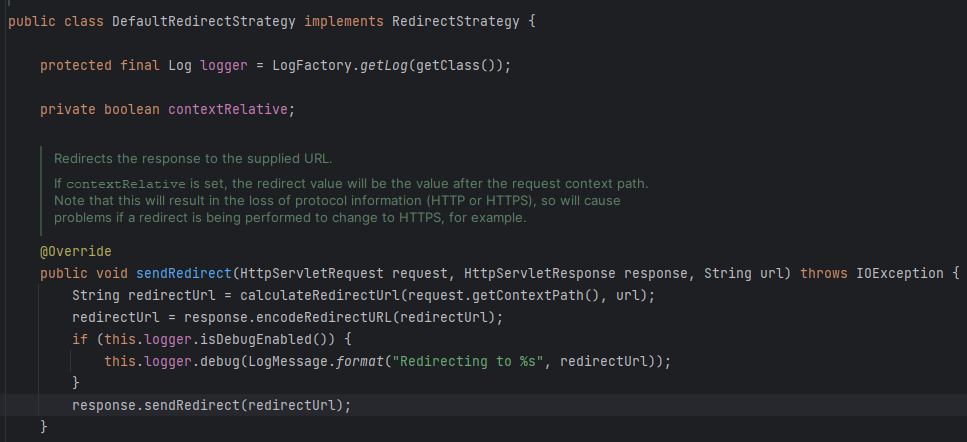Click the void keyword
The width and height of the screenshot is (967, 442).
112,273
